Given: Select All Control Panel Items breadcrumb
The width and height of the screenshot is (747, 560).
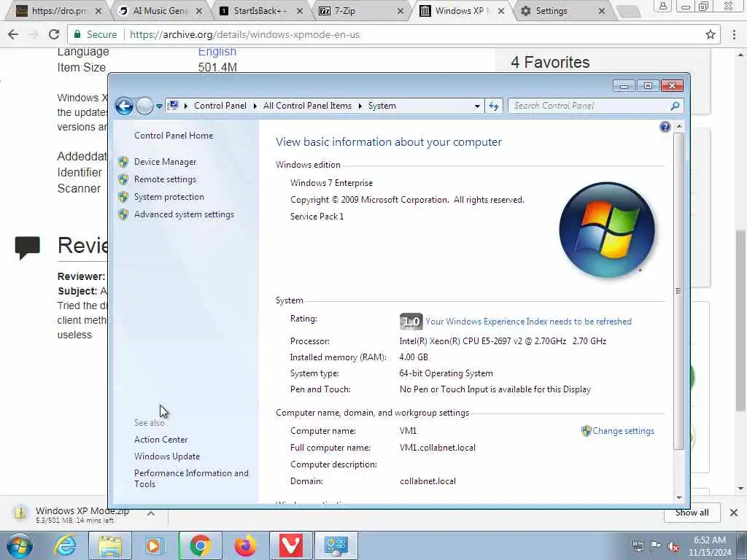Looking at the screenshot, I should (x=307, y=106).
